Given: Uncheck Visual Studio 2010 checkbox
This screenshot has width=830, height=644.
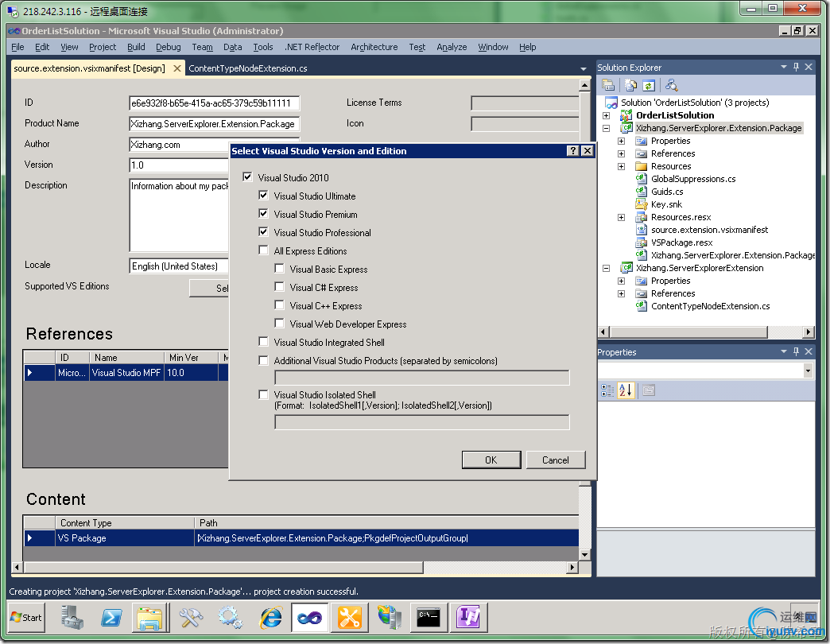Looking at the screenshot, I should [x=248, y=177].
